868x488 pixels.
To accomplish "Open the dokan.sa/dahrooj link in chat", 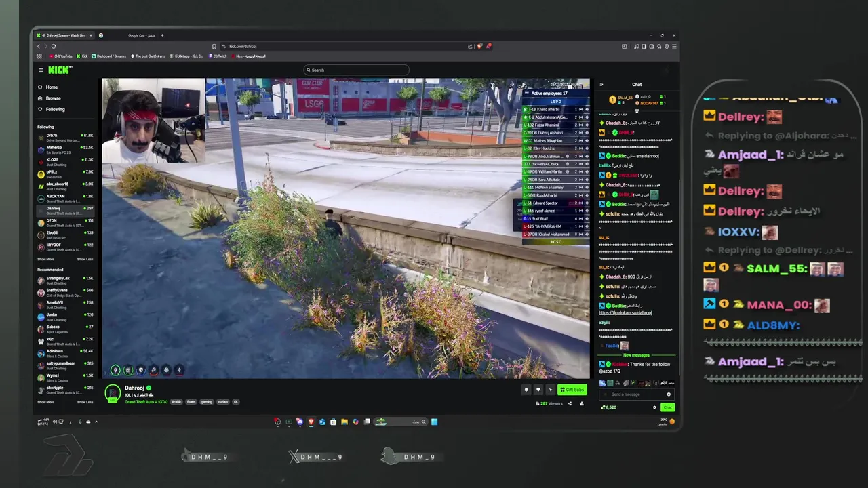I will tap(625, 313).
